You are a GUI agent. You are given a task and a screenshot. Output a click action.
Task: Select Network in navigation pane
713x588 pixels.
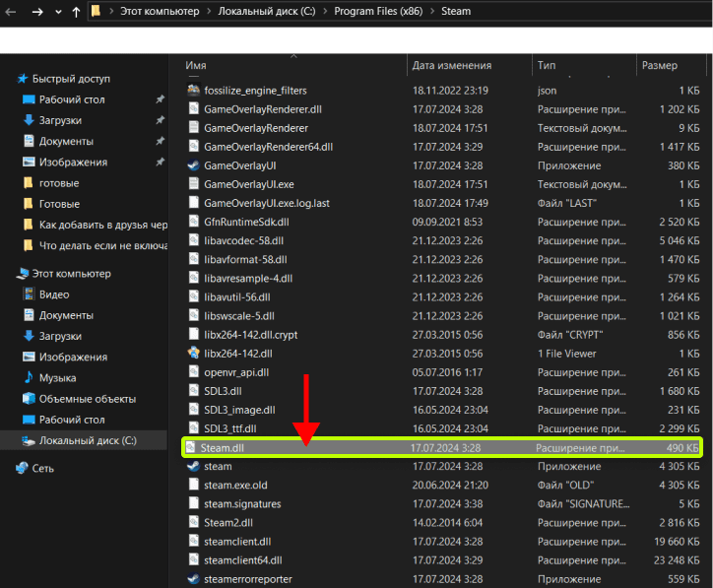coord(42,469)
